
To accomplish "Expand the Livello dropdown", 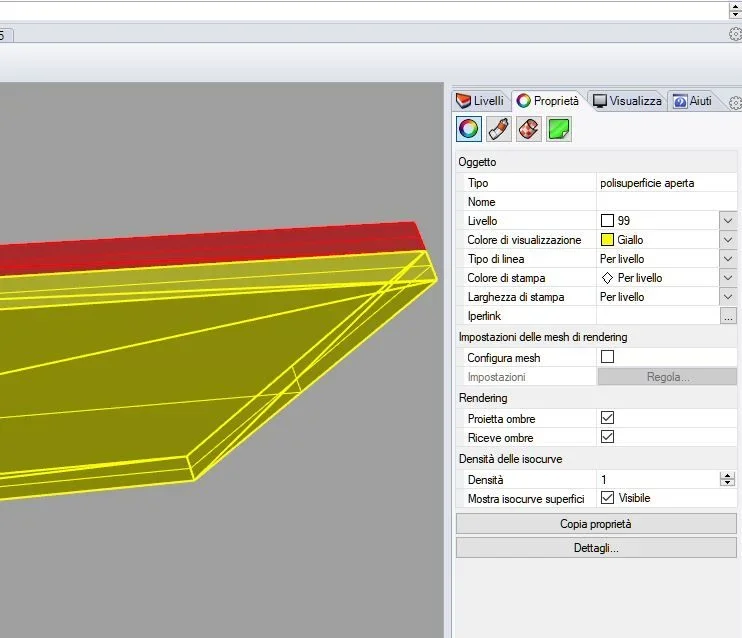I will click(728, 221).
